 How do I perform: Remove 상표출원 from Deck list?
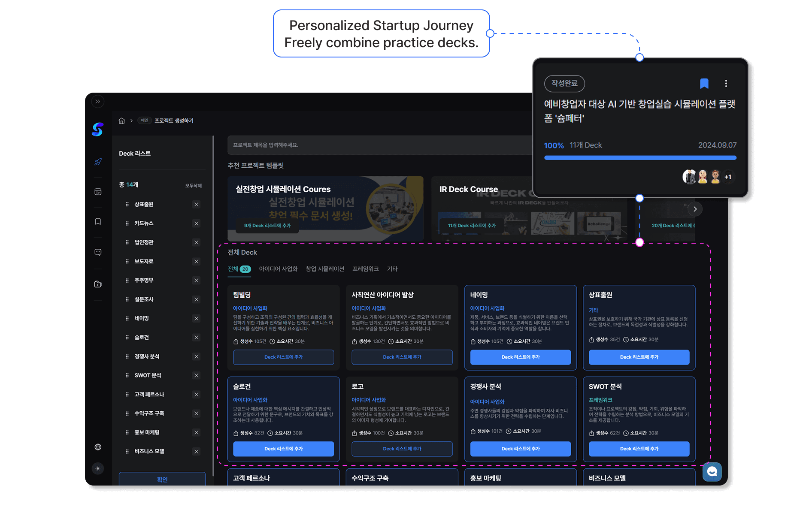(196, 205)
